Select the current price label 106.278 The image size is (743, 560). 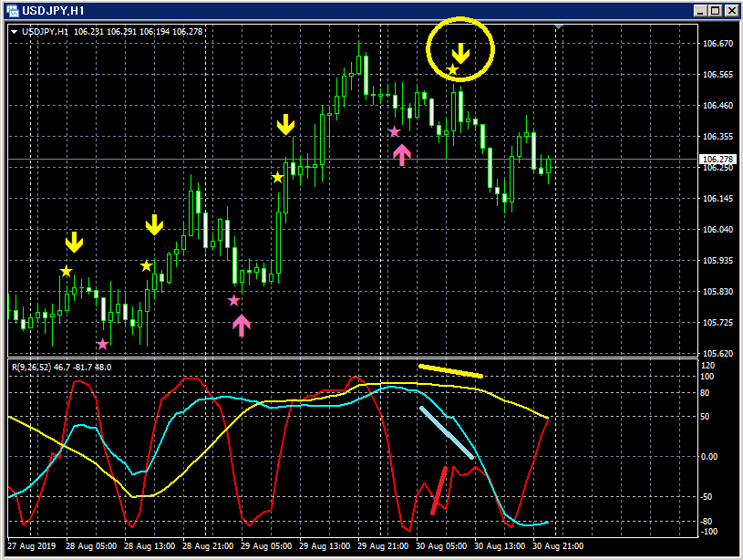click(x=717, y=160)
